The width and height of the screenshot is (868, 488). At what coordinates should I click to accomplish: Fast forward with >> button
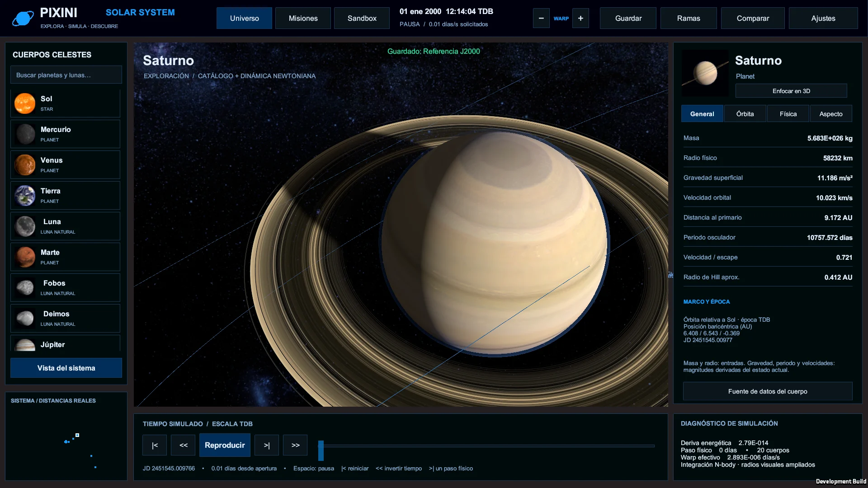[295, 445]
